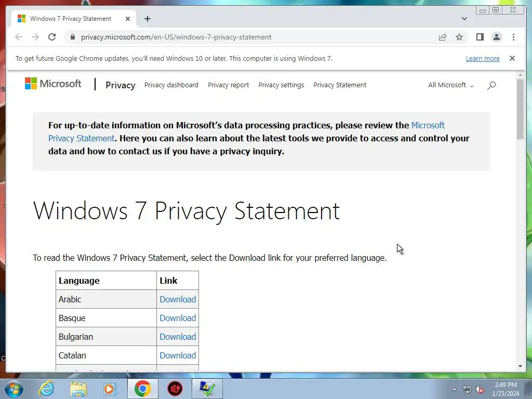Screen dimensions: 532x399
Task: View site information via padlock icon
Action: pos(73,37)
